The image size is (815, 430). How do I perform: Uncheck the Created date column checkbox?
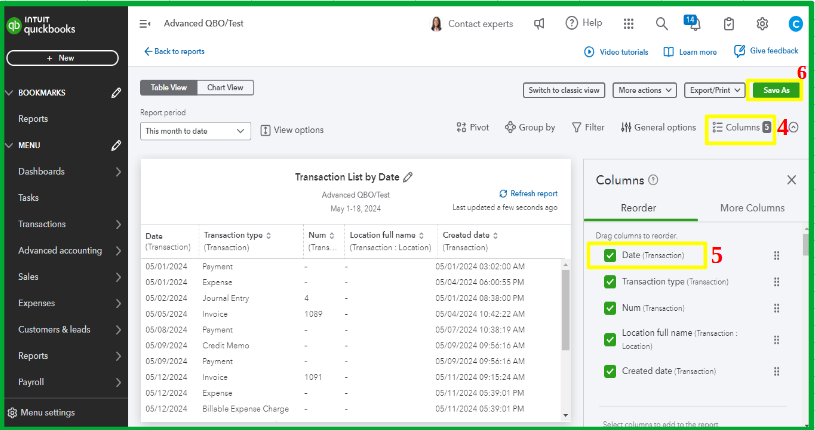[x=610, y=371]
